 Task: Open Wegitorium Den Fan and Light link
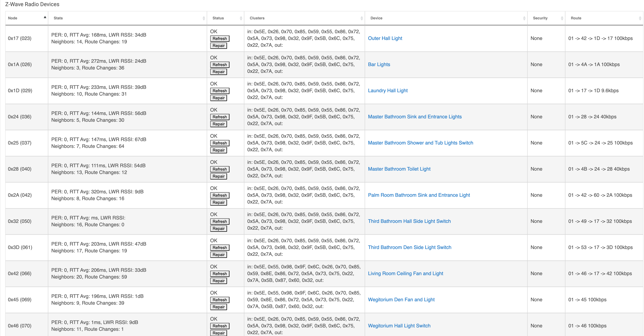pyautogui.click(x=401, y=300)
